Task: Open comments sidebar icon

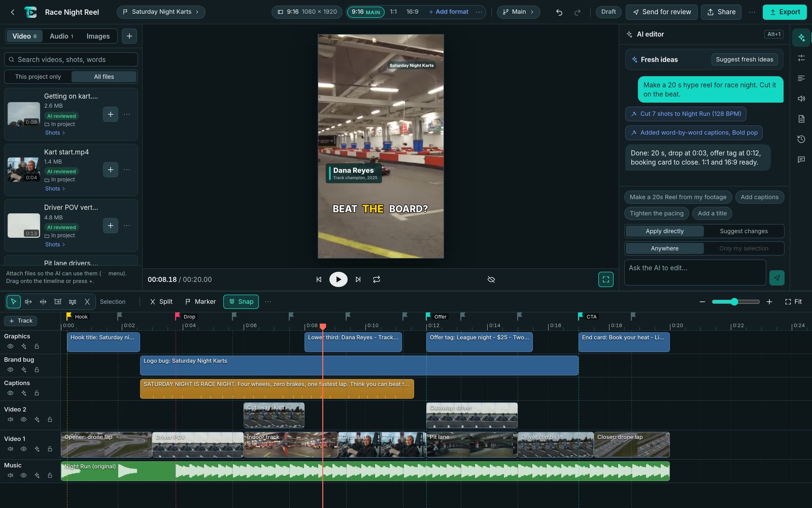Action: pos(801,160)
